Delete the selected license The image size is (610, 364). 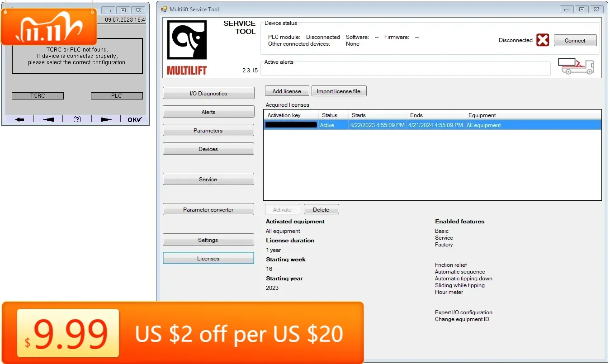point(321,209)
